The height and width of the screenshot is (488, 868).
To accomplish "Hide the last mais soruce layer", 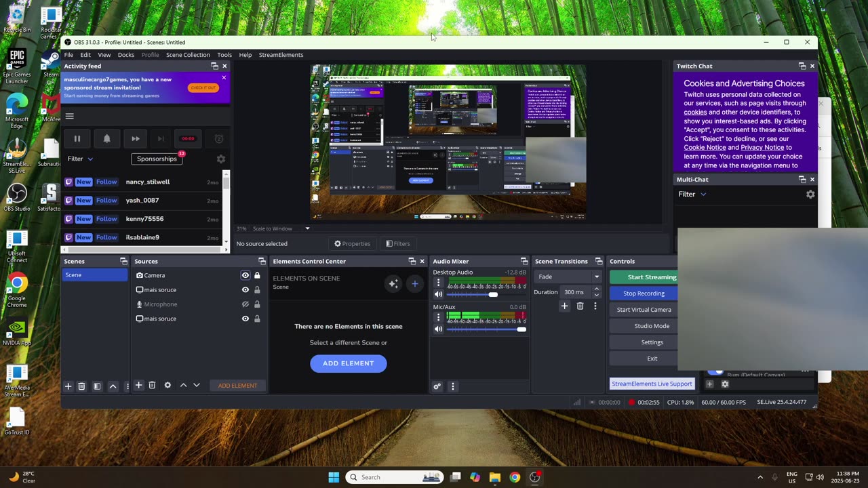I will click(x=245, y=319).
